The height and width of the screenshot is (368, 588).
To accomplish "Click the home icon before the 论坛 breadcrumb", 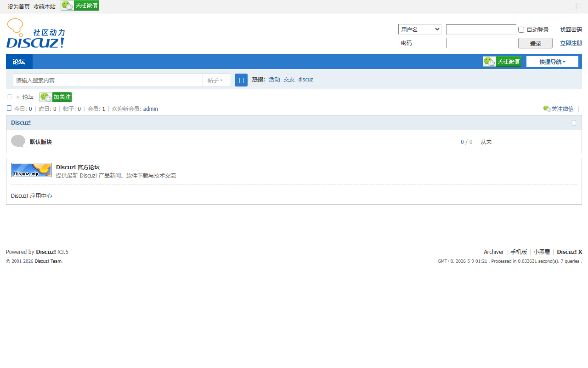I will (x=10, y=97).
